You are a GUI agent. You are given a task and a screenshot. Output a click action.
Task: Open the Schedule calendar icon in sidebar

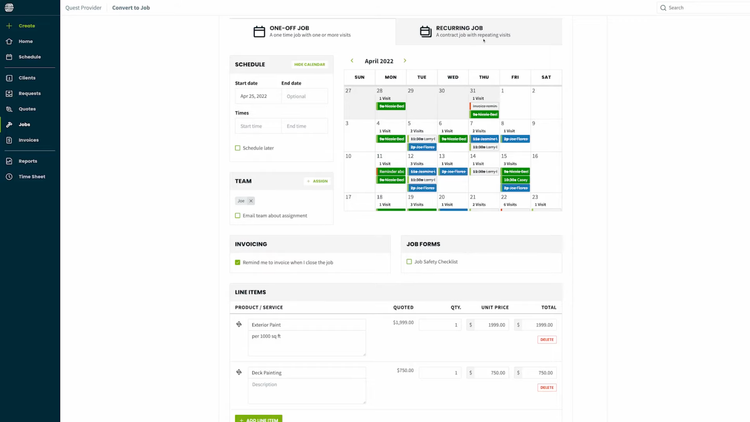coord(9,57)
